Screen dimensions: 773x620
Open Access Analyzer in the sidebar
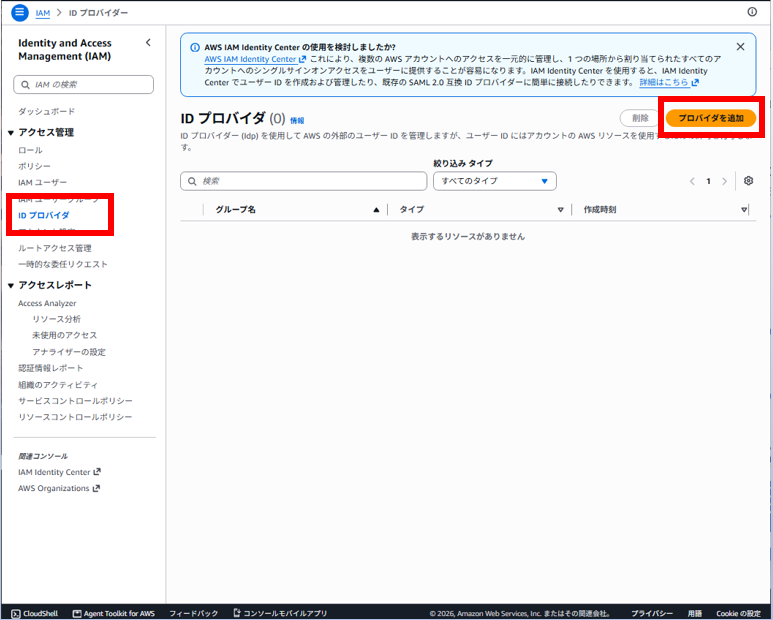pos(47,303)
